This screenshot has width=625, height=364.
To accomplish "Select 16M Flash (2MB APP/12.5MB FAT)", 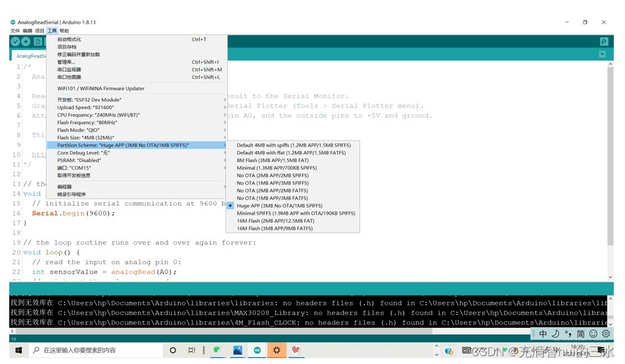I will (x=293, y=221).
